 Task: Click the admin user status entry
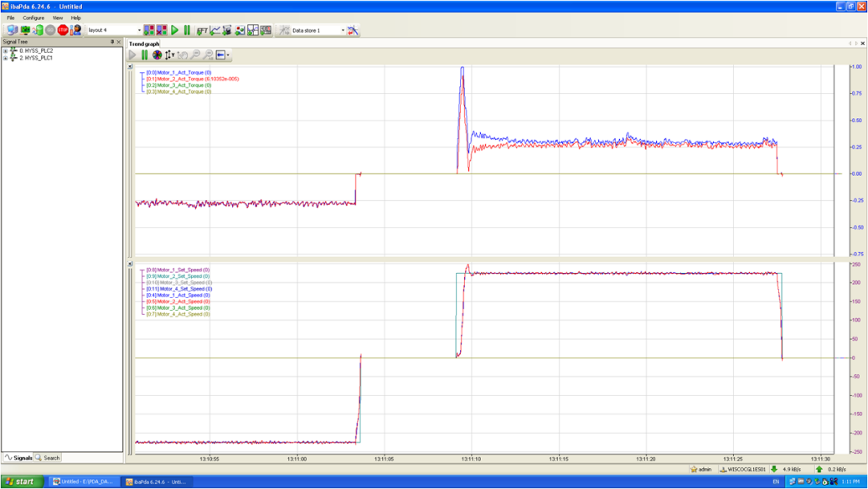click(700, 469)
